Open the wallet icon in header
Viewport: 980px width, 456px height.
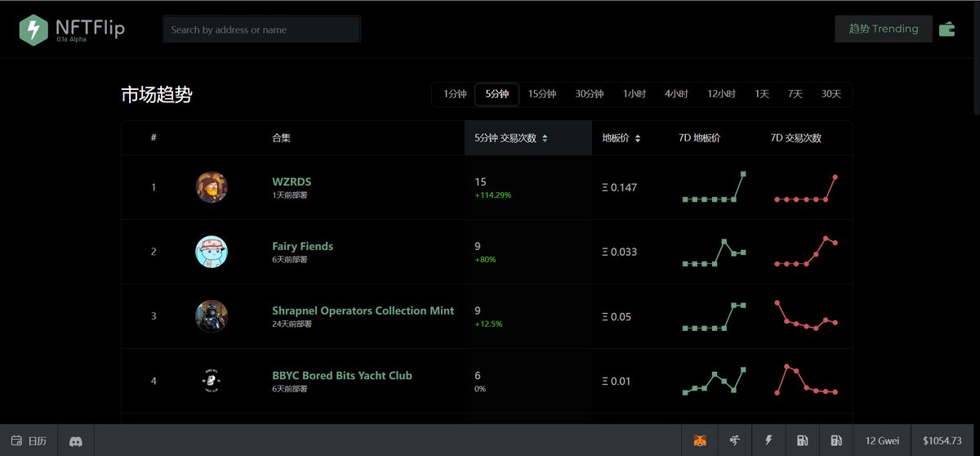[x=947, y=29]
